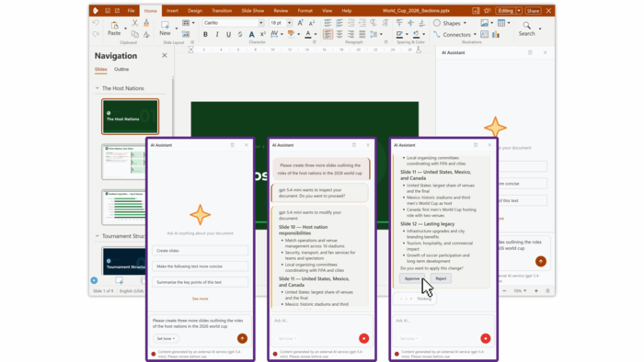Viewport: 644px width, 362px height.
Task: Open Set tone dropdown in left inset
Action: [166, 339]
